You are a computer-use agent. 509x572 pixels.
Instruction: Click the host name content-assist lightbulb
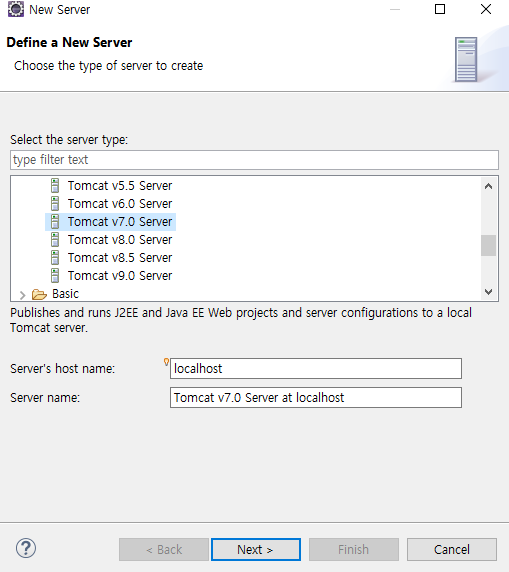166,362
